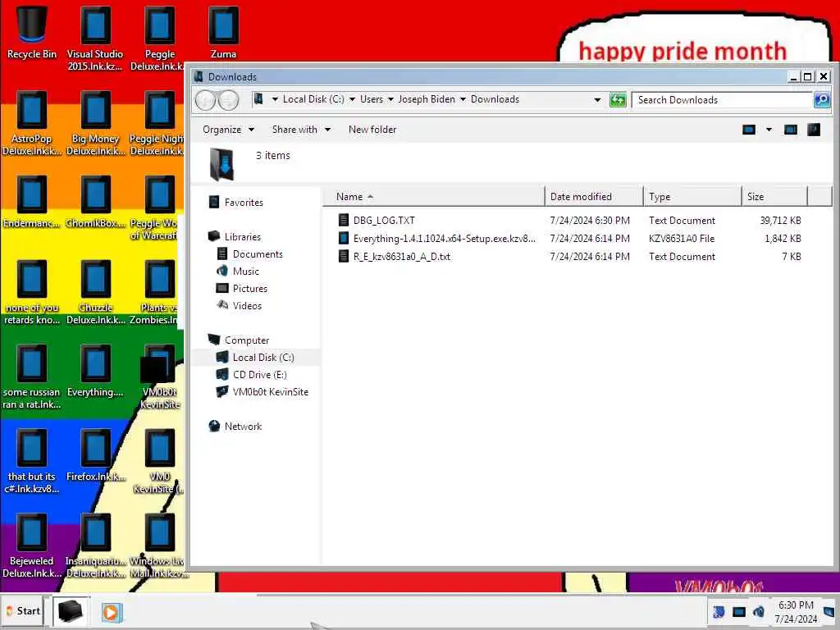Open the Firefox desktop shortcut
This screenshot has height=630, width=840.
[95, 455]
